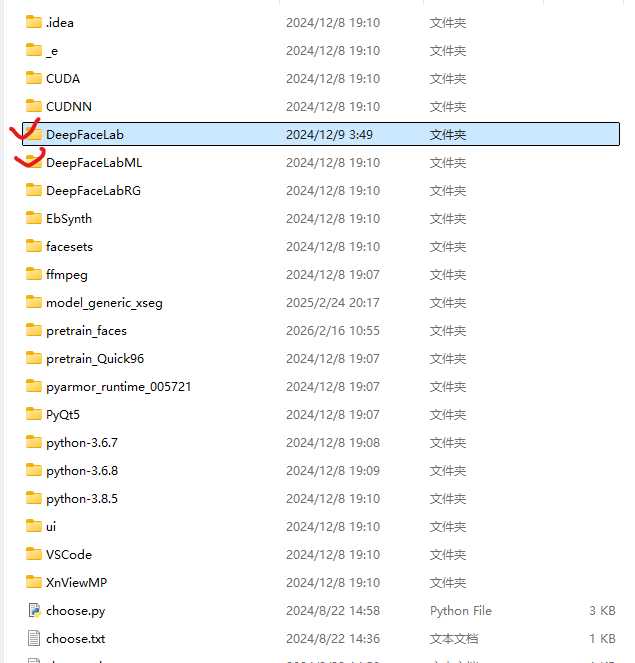635x663 pixels.
Task: Select the model_generic_xseg folder name
Action: (102, 302)
